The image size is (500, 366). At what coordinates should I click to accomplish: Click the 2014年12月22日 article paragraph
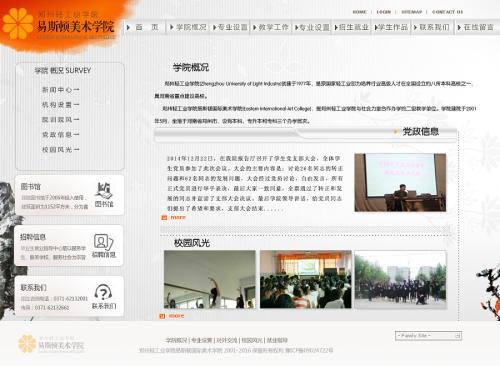(255, 183)
